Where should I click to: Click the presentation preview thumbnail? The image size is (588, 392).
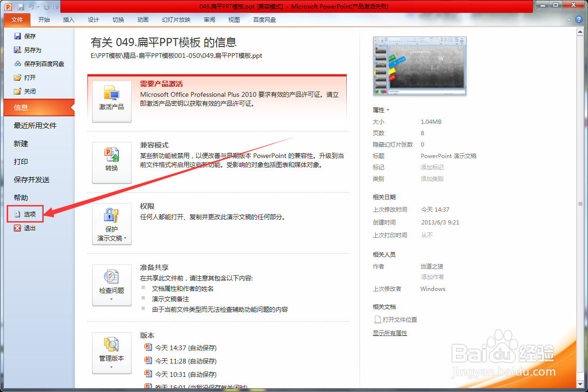[x=420, y=66]
